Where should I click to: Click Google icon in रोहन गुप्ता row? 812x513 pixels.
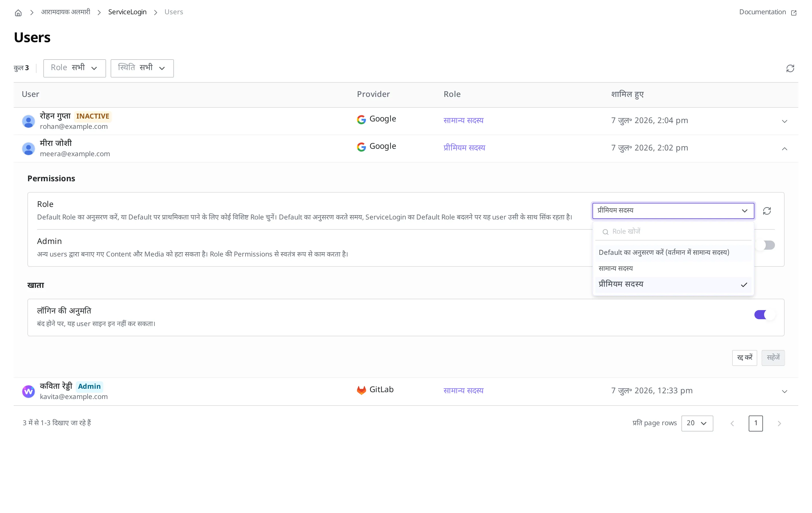click(x=362, y=119)
